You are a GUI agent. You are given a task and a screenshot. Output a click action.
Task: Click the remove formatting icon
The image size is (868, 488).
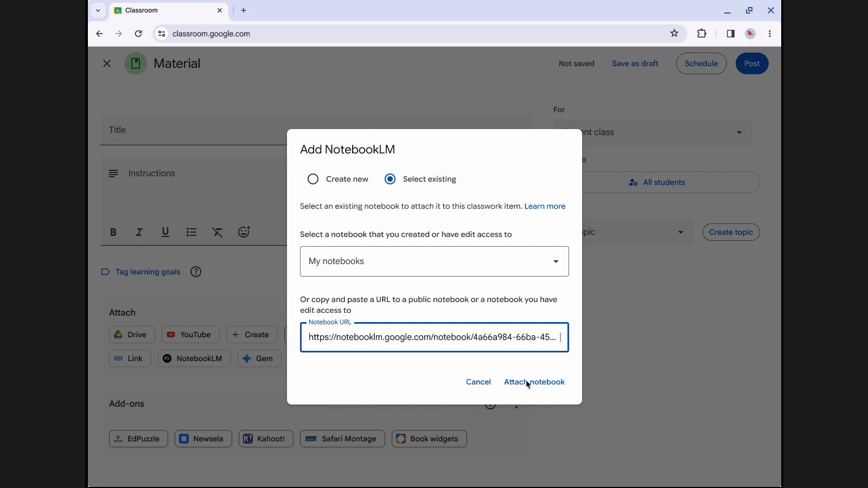pos(218,232)
